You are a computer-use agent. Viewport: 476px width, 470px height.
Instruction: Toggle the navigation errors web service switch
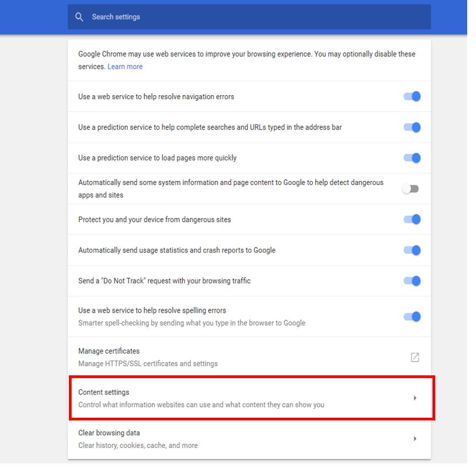point(412,96)
